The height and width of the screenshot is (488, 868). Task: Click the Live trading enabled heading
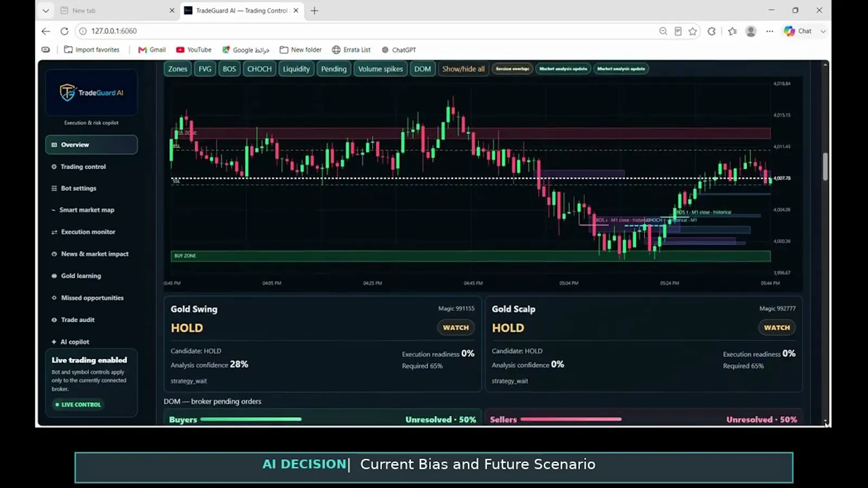(90, 360)
